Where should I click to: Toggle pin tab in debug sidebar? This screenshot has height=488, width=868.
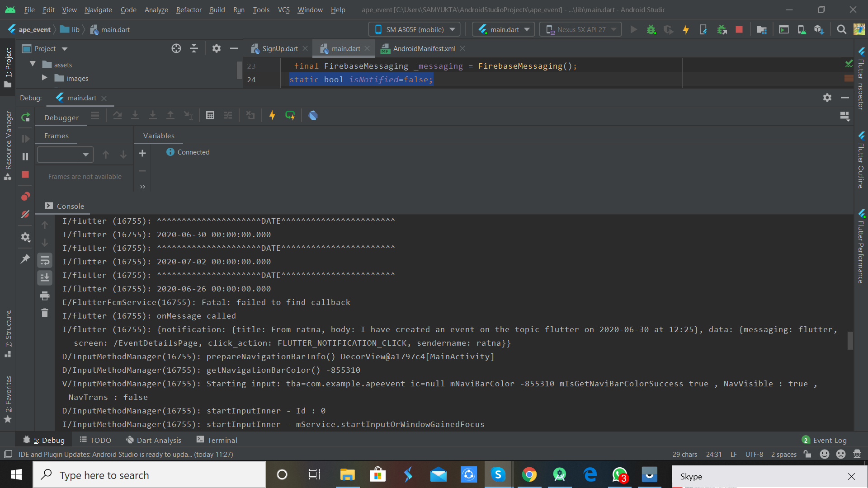[x=25, y=259]
